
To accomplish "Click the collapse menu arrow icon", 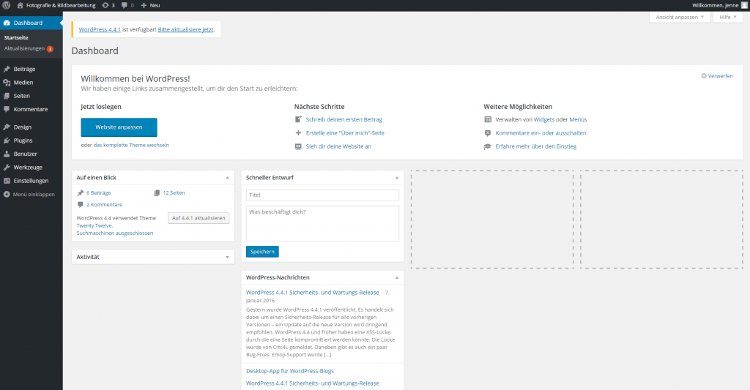I will [x=7, y=194].
